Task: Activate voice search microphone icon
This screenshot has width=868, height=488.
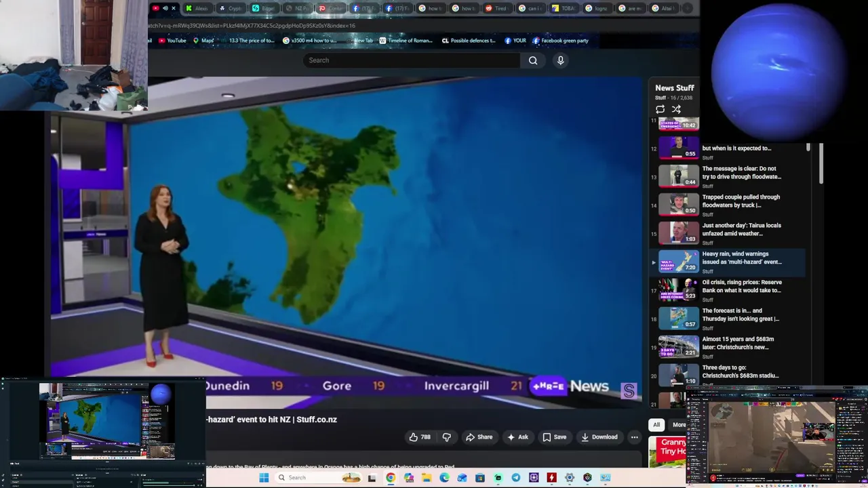Action: pyautogui.click(x=560, y=60)
